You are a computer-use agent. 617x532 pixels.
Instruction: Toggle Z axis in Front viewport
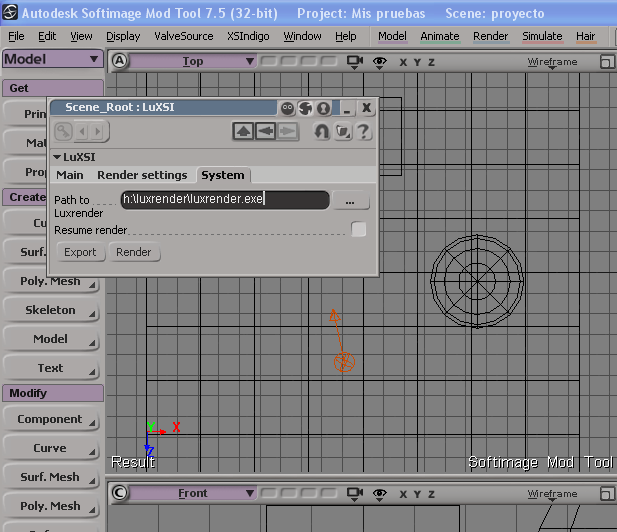coord(431,494)
